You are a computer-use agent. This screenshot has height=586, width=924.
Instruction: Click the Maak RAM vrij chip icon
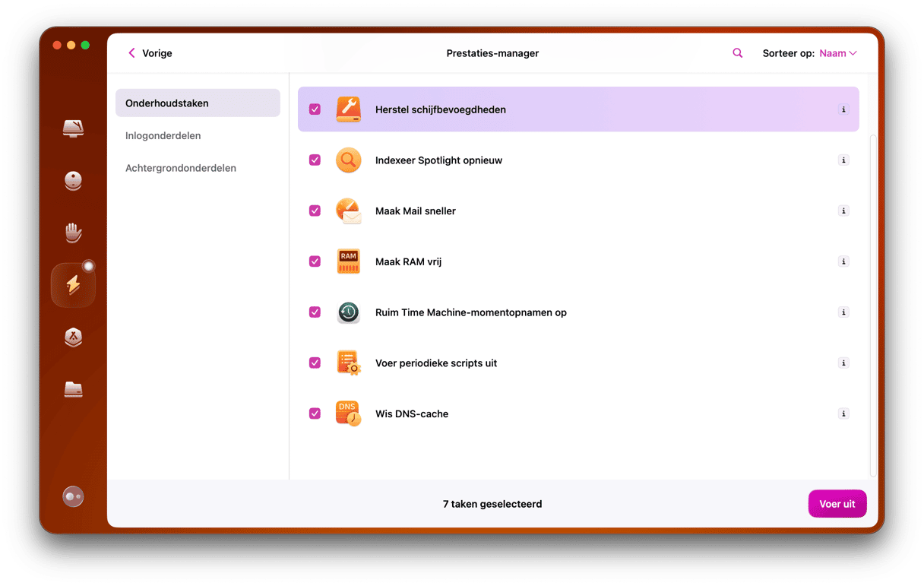click(348, 261)
